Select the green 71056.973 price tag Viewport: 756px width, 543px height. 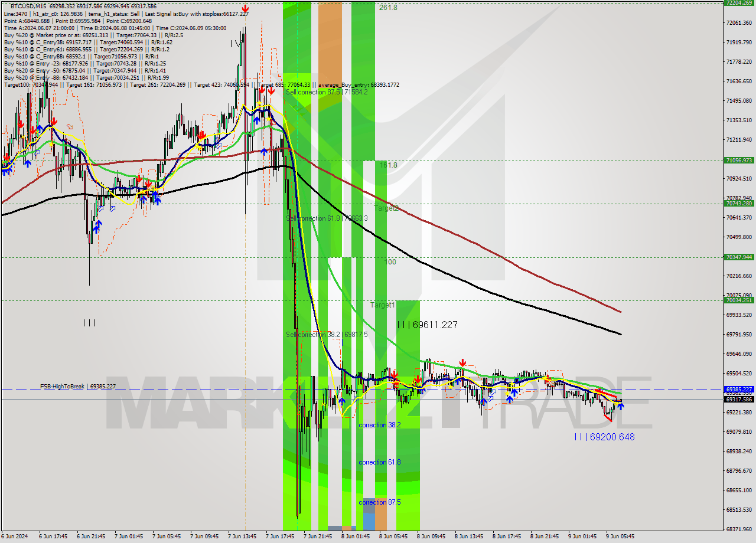738,161
